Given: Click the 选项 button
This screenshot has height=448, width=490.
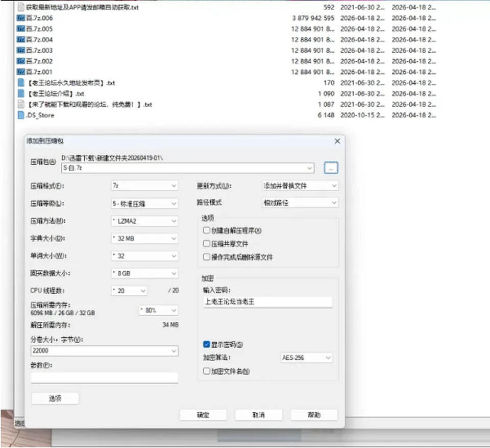Looking at the screenshot, I should tap(55, 398).
